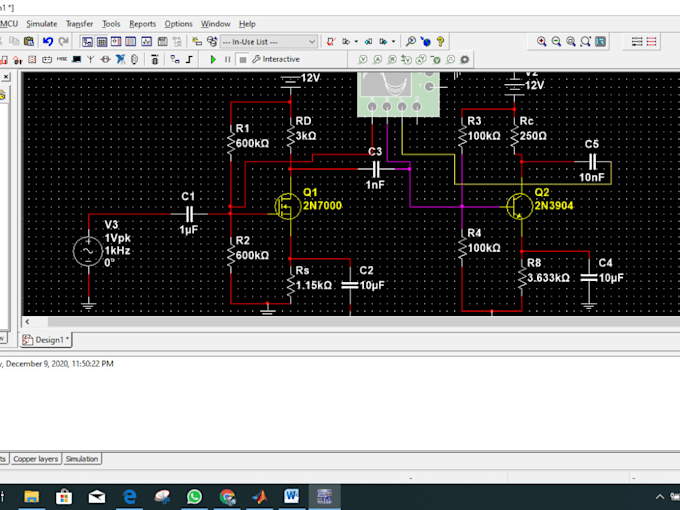680x510 pixels.
Task: Open the Options menu
Action: tap(179, 24)
